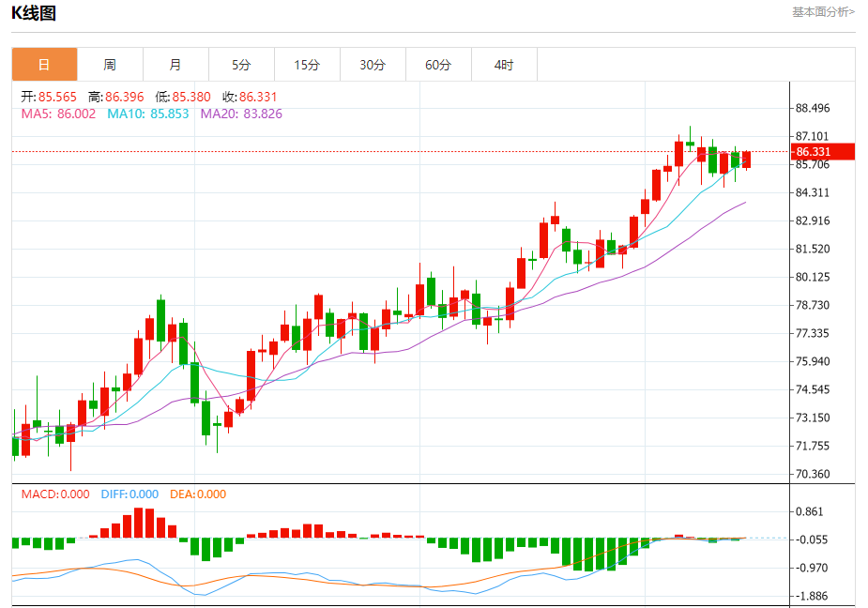Click the 开:85.565 opening price value
868x608 pixels.
[x=49, y=97]
